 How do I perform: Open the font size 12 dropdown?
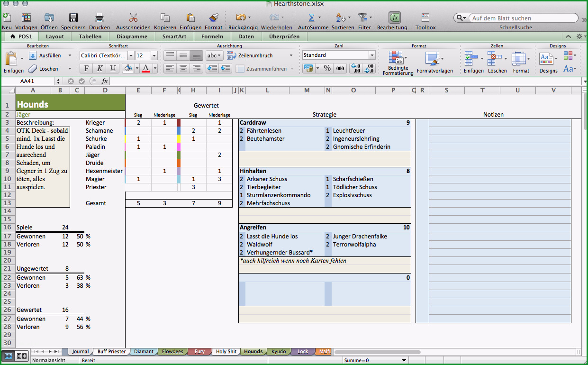(154, 55)
